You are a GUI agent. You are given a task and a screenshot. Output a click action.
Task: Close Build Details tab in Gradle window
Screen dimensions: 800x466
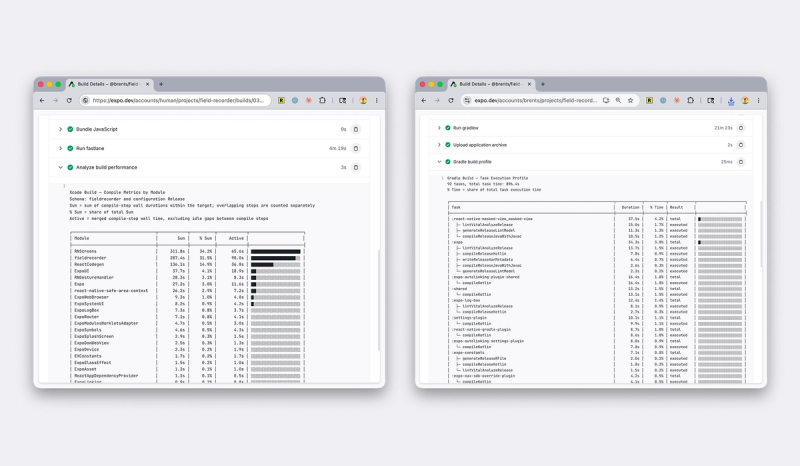[x=529, y=84]
